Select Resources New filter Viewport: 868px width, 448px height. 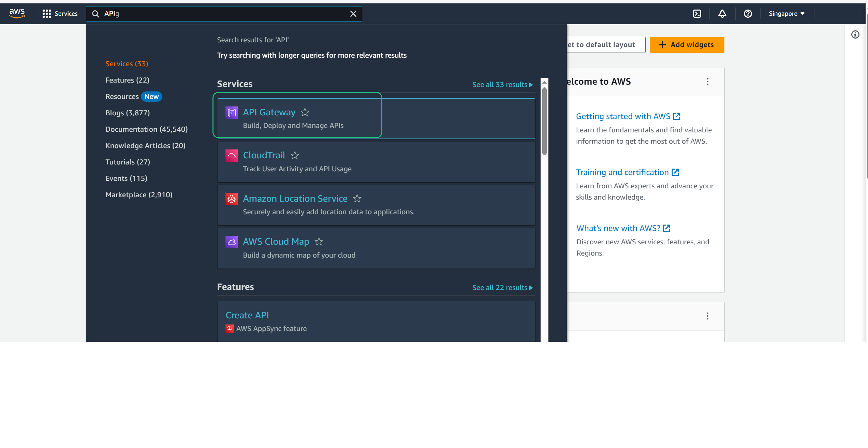134,97
